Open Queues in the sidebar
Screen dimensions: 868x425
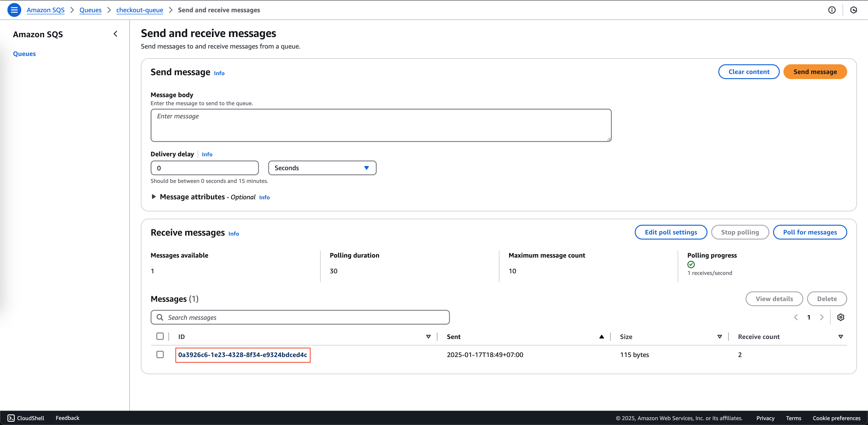(x=24, y=54)
